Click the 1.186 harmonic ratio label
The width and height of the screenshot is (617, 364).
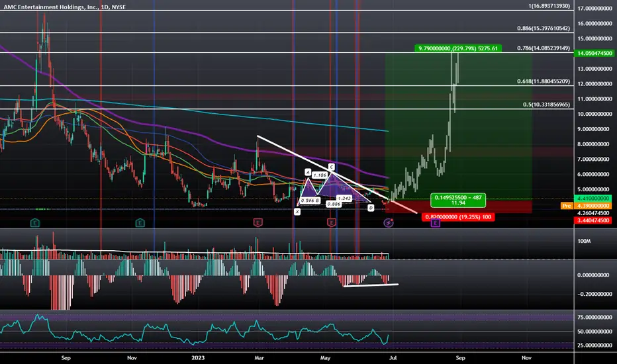[320, 175]
